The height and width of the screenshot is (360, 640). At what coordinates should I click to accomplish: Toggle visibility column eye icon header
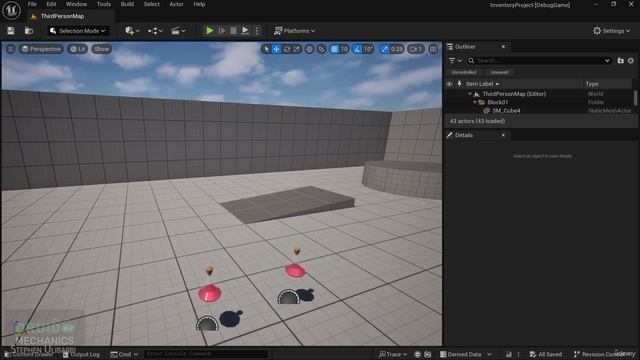pos(449,84)
